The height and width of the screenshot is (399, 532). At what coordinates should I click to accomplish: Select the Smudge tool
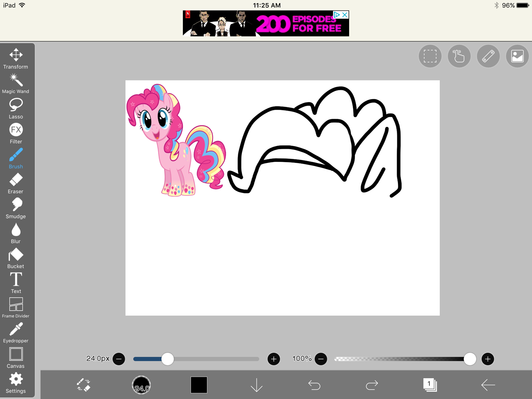(16, 208)
